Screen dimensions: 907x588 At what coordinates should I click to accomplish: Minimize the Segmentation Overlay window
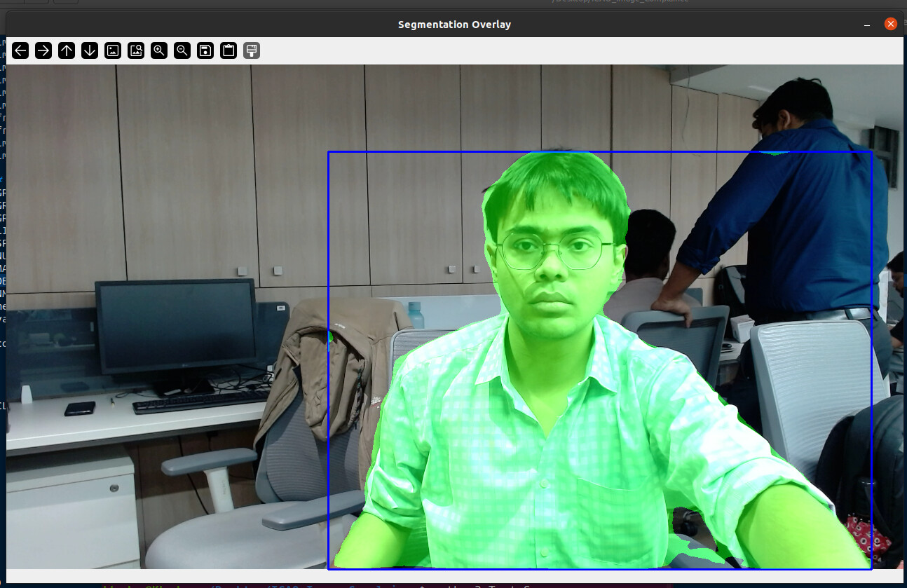pyautogui.click(x=868, y=25)
